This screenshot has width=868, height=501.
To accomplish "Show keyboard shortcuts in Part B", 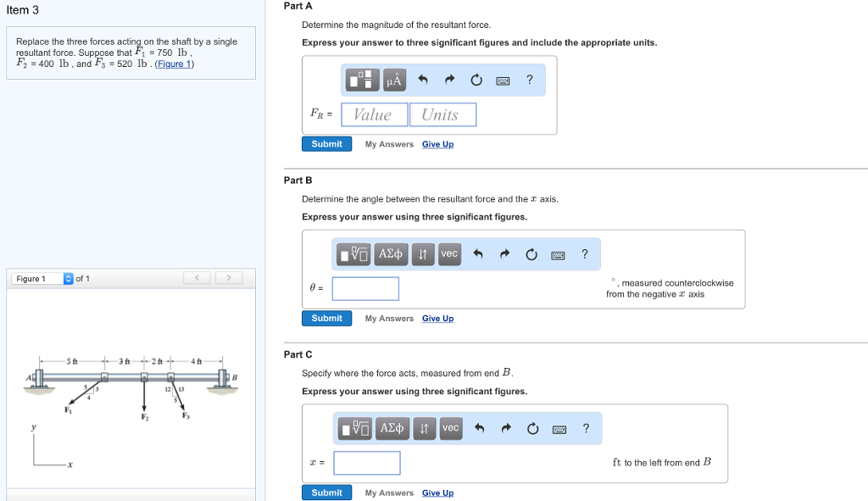I will (x=558, y=255).
